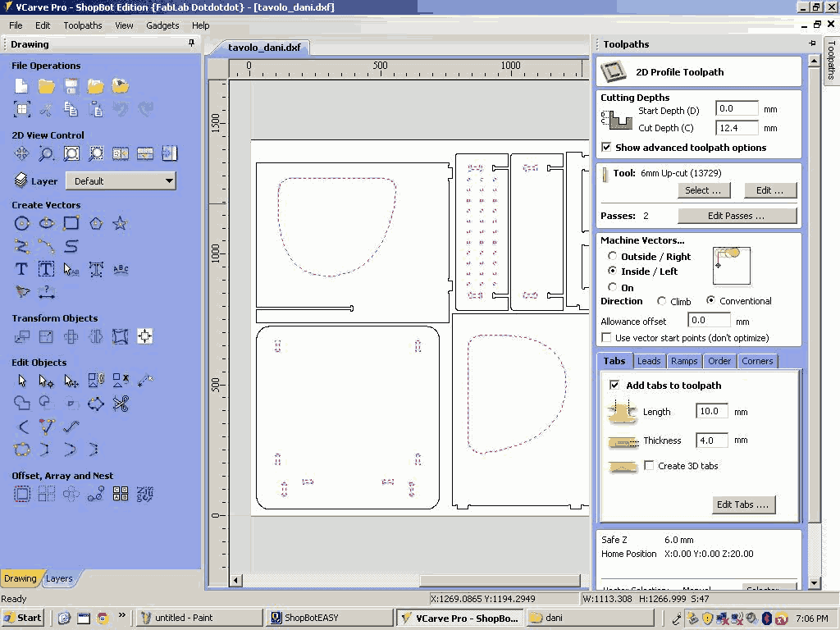Select the Draw Circle tool
Screen dimensions: 840x630
pos(22,223)
